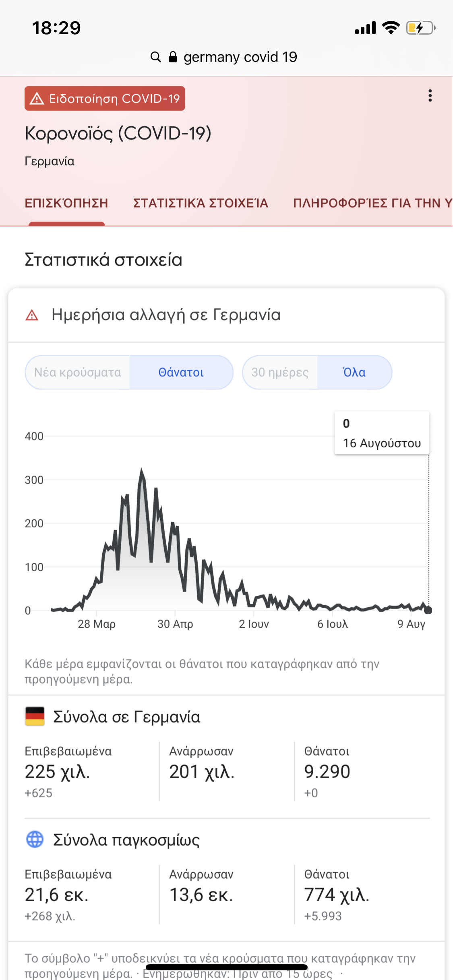Screen dimensions: 453x980
Task: Tap the peak of the deaths chart
Action: coord(141,470)
